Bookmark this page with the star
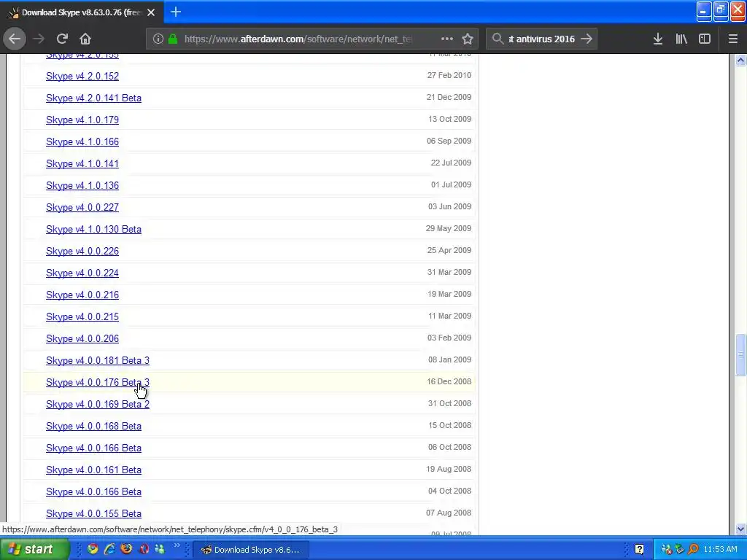 click(468, 39)
